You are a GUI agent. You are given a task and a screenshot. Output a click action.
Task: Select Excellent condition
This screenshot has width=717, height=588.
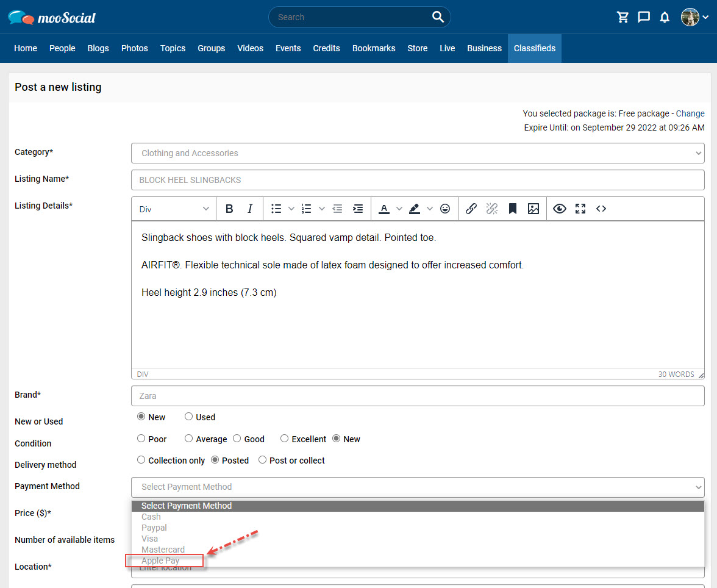[284, 439]
